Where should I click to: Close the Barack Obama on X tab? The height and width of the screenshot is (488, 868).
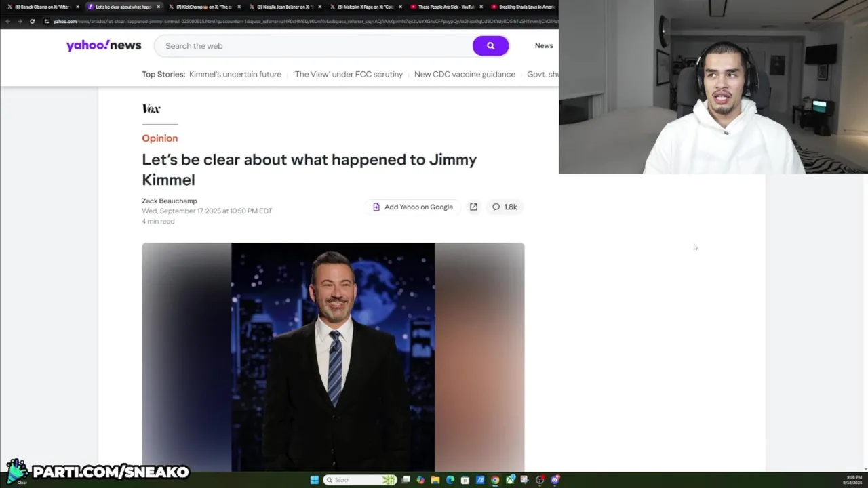coord(77,7)
